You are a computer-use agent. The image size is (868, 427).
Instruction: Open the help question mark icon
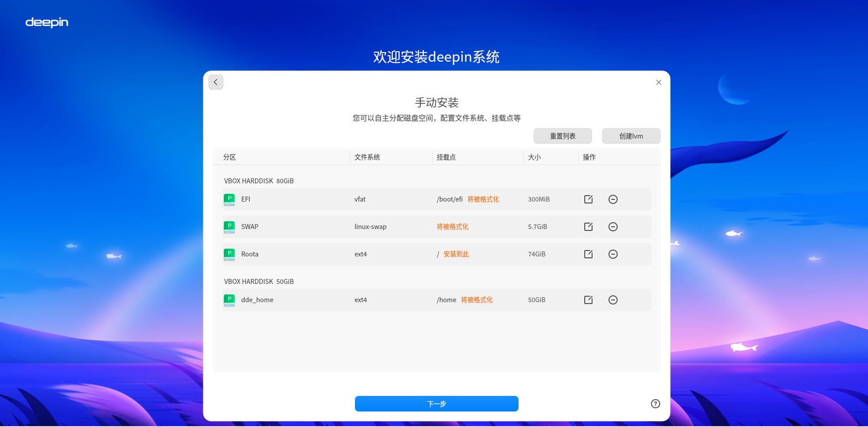[655, 404]
